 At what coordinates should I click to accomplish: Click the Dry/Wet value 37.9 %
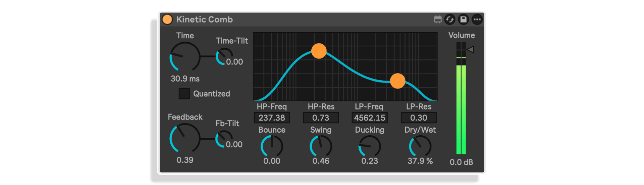click(x=420, y=161)
